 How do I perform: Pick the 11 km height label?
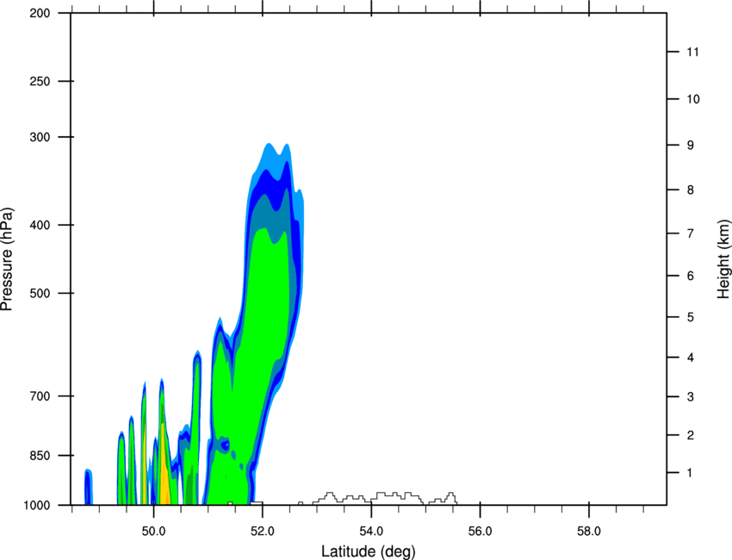point(692,52)
